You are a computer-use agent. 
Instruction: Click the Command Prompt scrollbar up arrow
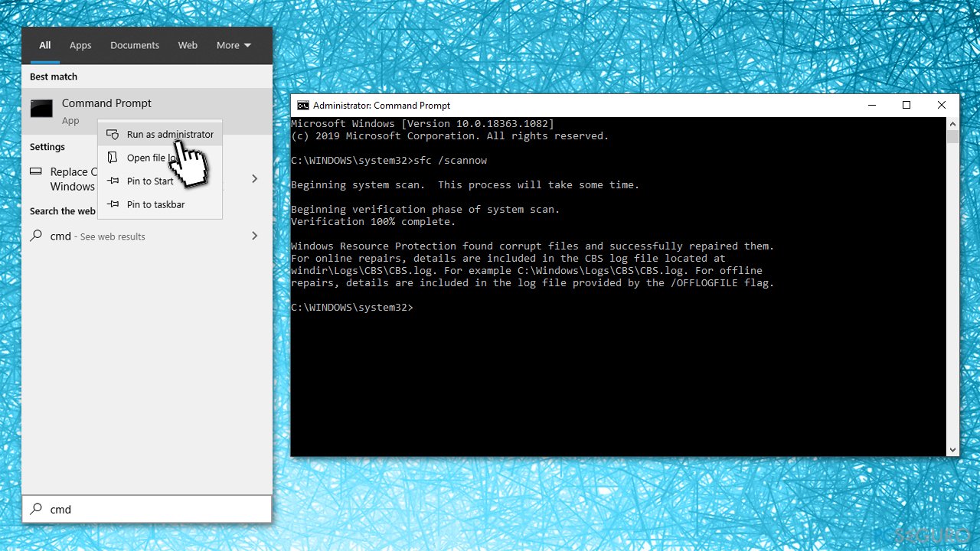pyautogui.click(x=953, y=123)
